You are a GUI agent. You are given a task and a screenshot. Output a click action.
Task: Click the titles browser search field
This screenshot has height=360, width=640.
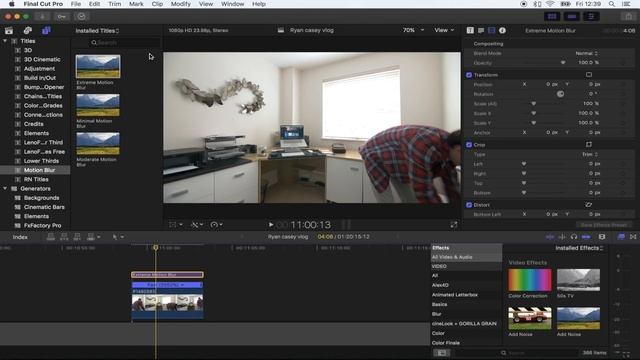coord(124,42)
